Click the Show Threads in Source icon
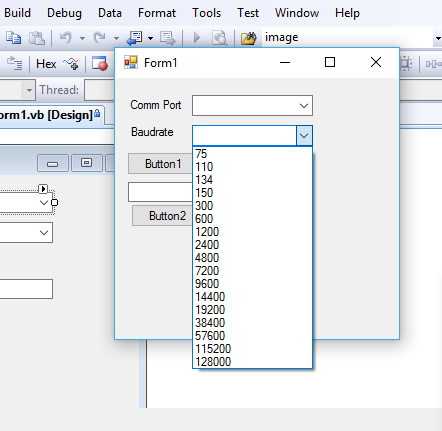Viewport: 442px width, 431px height. coord(71,63)
